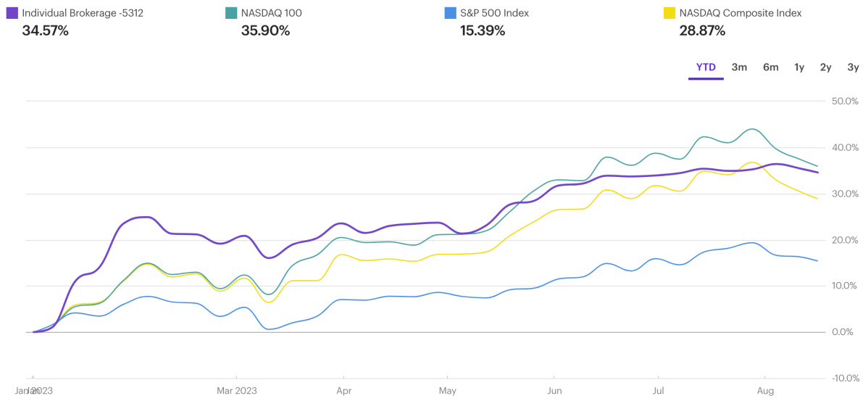This screenshot has height=401, width=868.
Task: Select the YTD time range tab
Action: [x=706, y=67]
